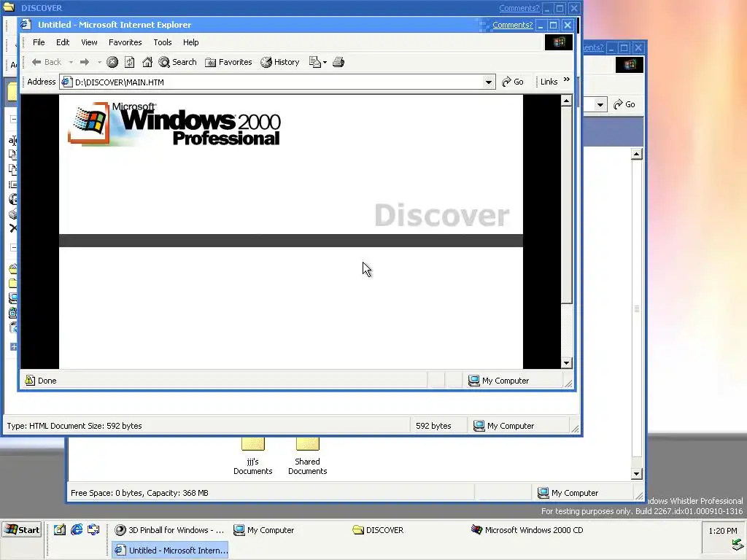The image size is (747, 560).
Task: Click the Go button in Internet Explorer
Action: click(513, 82)
